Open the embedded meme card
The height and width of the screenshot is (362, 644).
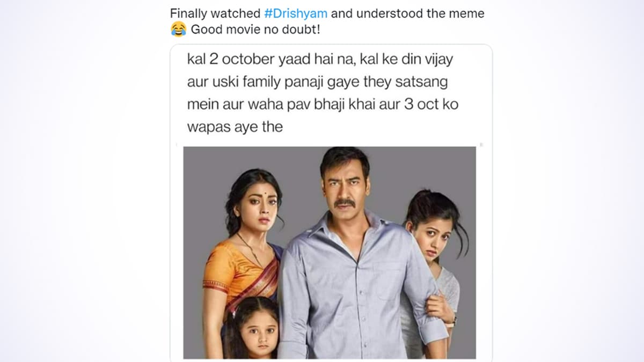[331, 203]
